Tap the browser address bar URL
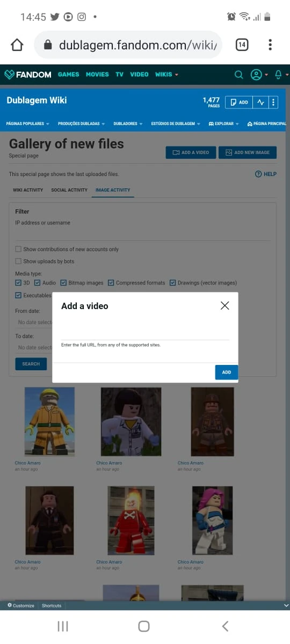290x644 pixels. point(138,45)
